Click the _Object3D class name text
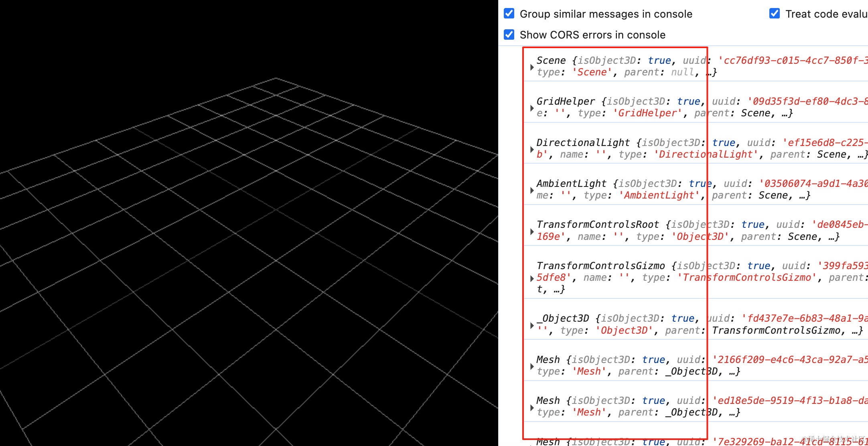This screenshot has width=868, height=446. pyautogui.click(x=563, y=318)
